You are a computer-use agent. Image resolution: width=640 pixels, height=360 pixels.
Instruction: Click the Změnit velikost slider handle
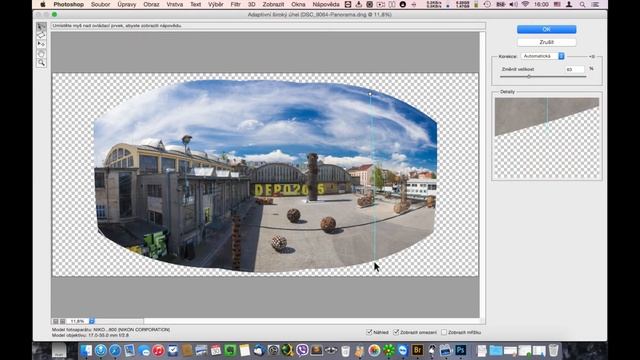point(529,76)
